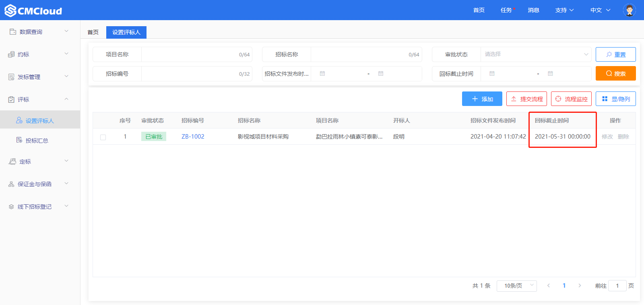Go to the previous page arrow
644x305 pixels.
click(549, 286)
